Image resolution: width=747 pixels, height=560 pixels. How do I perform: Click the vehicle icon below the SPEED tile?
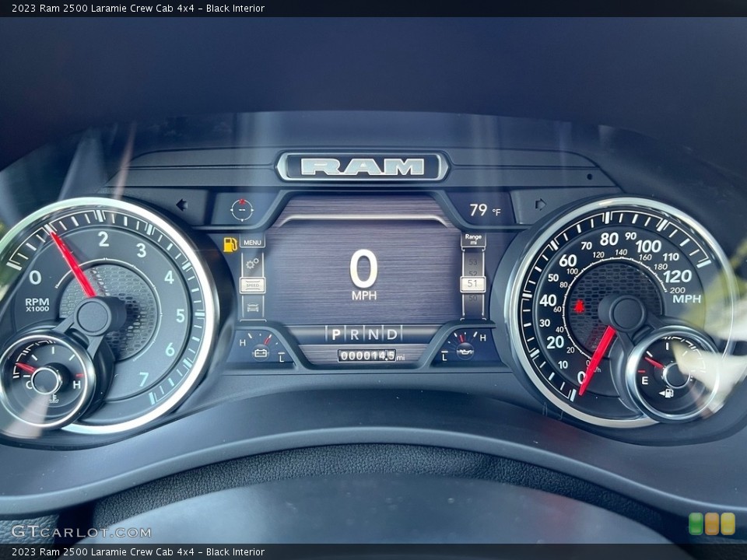pos(252,308)
